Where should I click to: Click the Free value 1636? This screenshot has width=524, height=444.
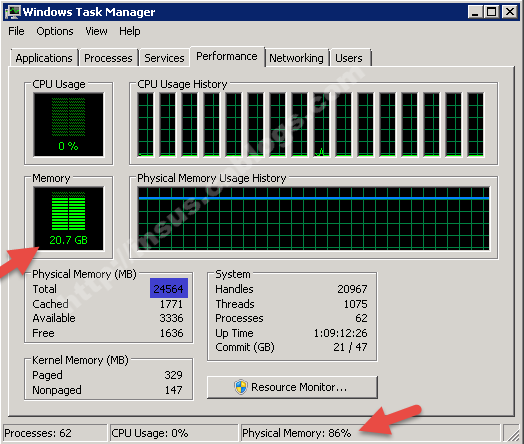tap(171, 333)
